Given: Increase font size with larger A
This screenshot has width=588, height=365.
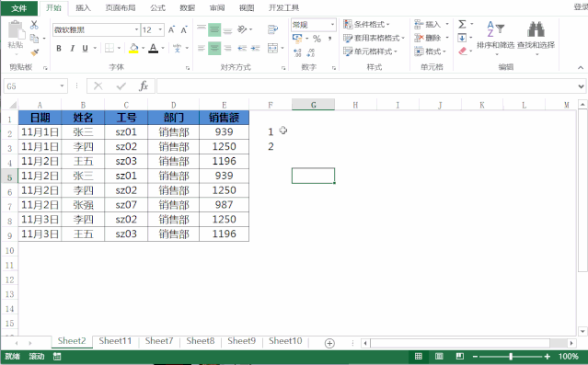Looking at the screenshot, I should click(171, 30).
